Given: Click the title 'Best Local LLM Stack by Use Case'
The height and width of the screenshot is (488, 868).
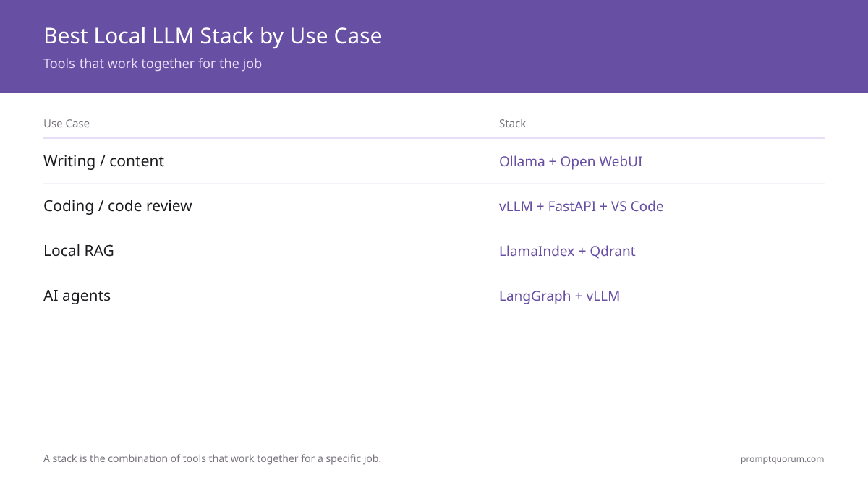Looking at the screenshot, I should point(213,35).
